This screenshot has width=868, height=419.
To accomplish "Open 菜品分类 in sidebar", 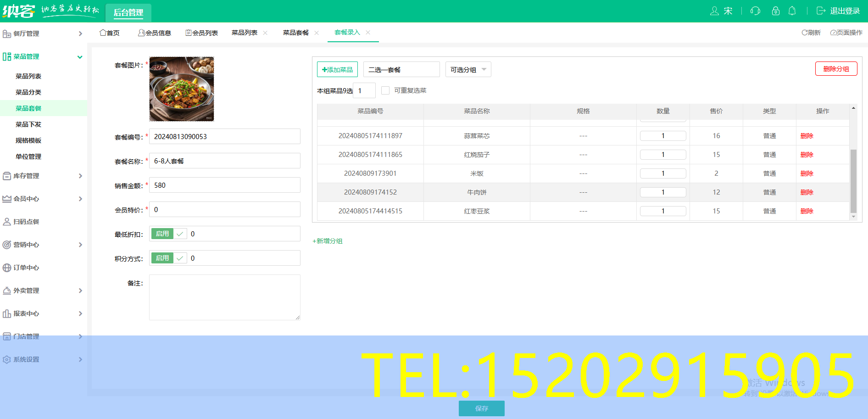I will coord(28,92).
